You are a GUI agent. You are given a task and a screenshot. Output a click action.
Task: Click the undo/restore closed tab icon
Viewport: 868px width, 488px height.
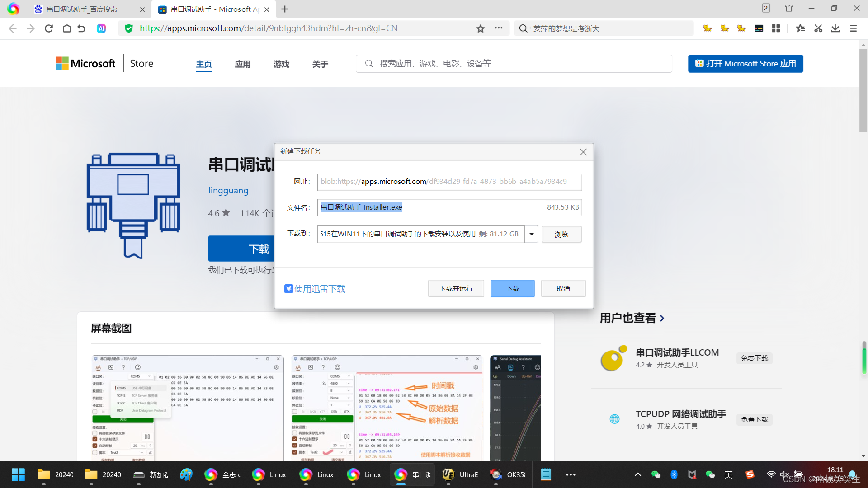[81, 28]
